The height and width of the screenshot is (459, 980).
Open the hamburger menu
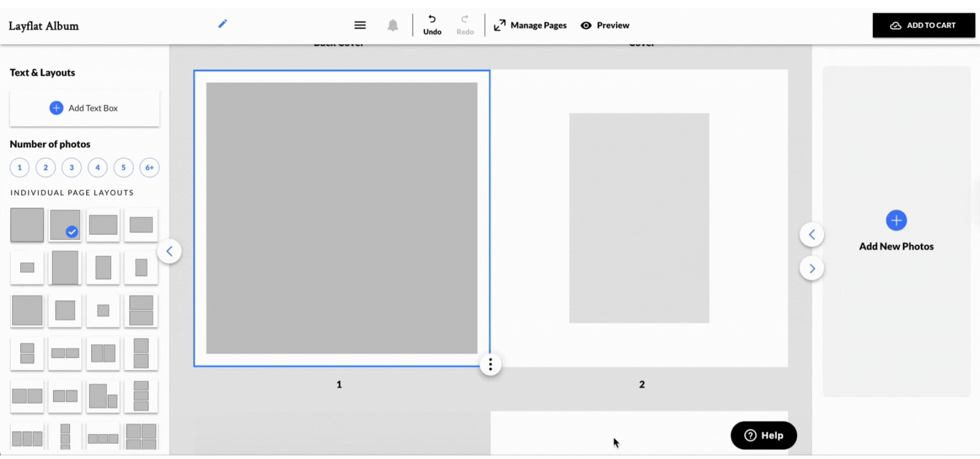(x=360, y=25)
